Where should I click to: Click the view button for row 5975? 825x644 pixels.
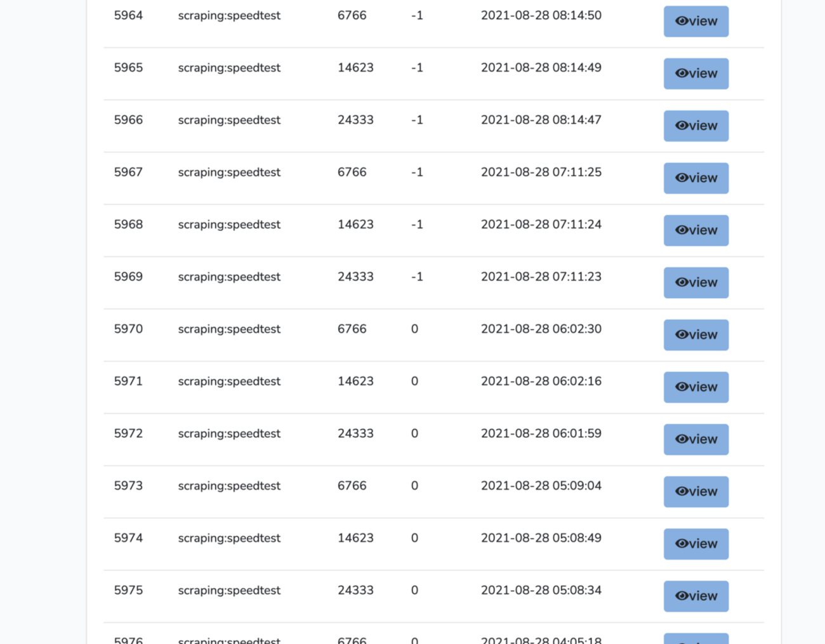(x=696, y=596)
